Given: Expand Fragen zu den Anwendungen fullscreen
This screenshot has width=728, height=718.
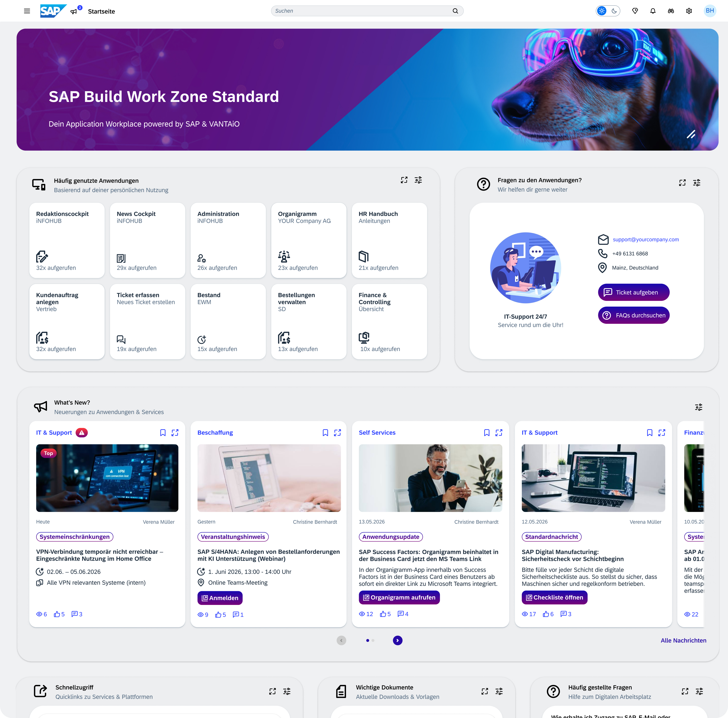Looking at the screenshot, I should pos(682,183).
